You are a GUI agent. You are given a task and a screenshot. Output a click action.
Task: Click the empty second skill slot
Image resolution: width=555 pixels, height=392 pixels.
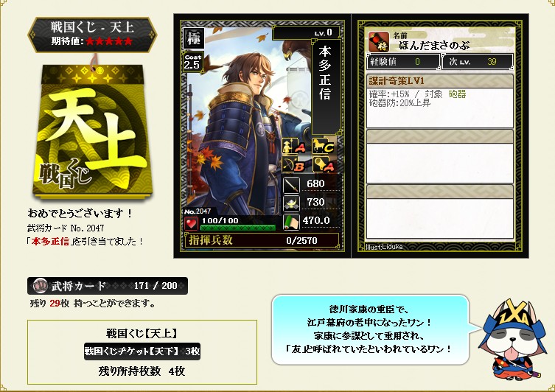pyautogui.click(x=439, y=156)
